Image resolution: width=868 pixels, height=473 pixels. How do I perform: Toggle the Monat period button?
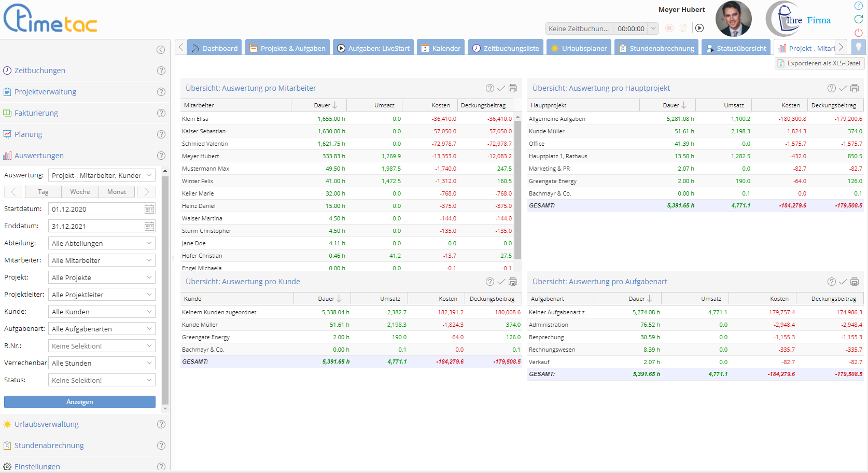(117, 192)
